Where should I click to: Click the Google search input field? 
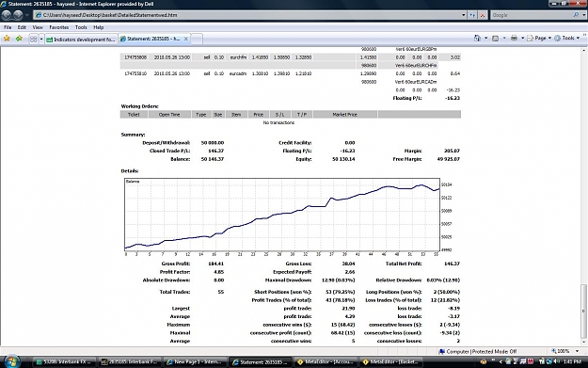(x=531, y=15)
